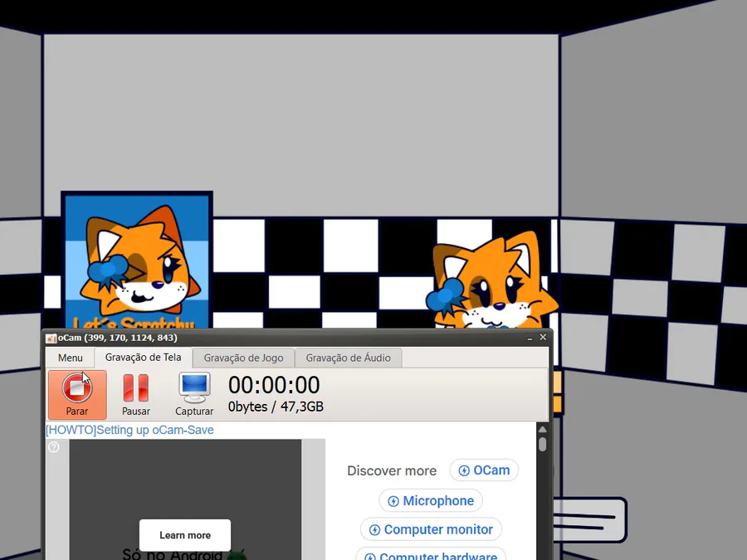
Task: Stop recording with the Parar button
Action: 77,395
